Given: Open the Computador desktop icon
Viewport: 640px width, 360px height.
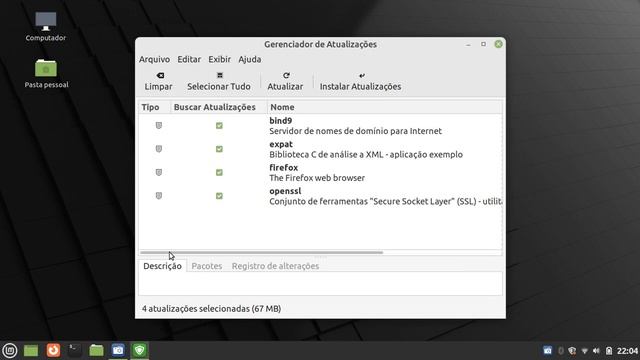Looking at the screenshot, I should (45, 26).
